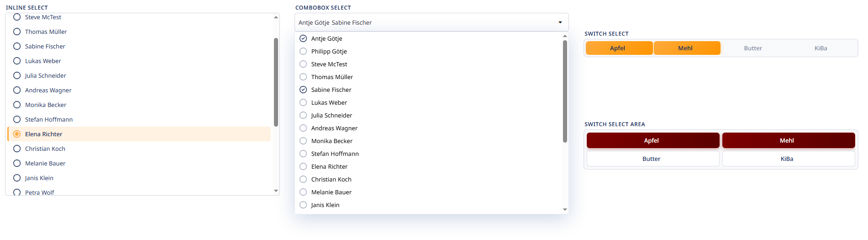868x240 pixels.
Task: Select the Lukas Weber radio in inline select
Action: pos(17,61)
